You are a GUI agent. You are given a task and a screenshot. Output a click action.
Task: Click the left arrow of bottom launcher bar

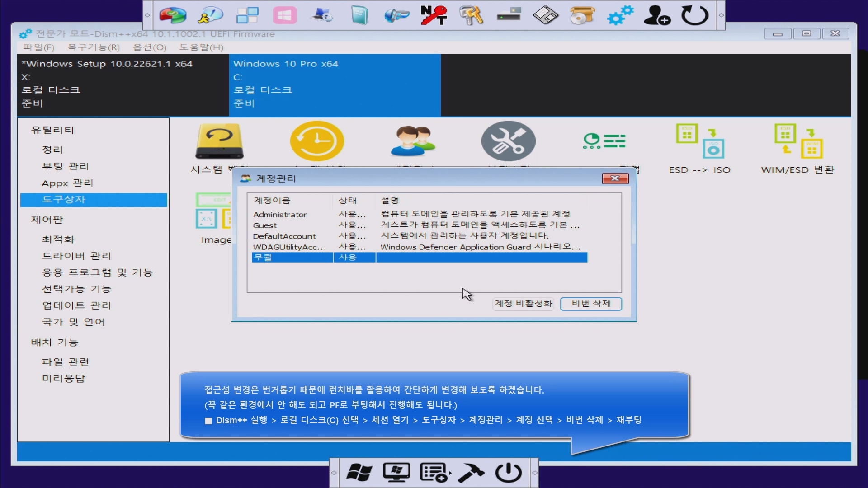point(334,473)
